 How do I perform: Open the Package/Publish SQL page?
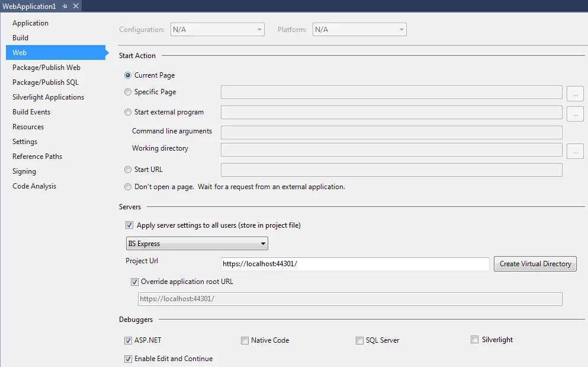coord(46,82)
